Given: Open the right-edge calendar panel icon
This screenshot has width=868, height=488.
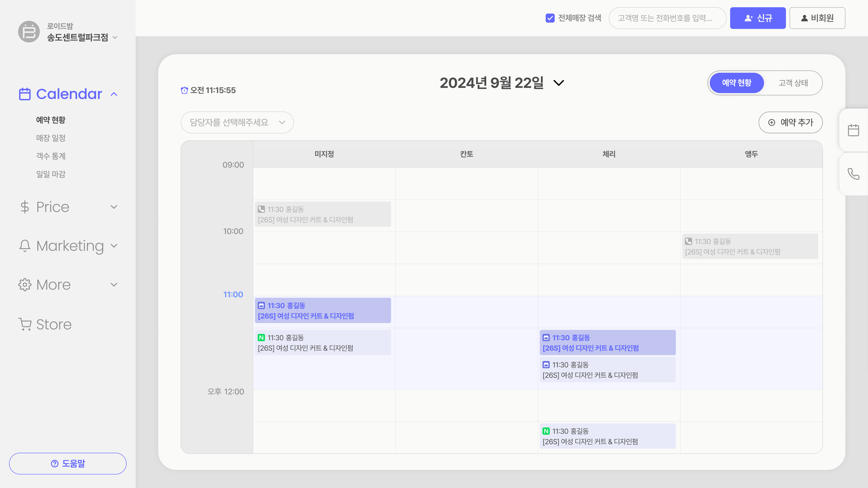Looking at the screenshot, I should pos(853,130).
